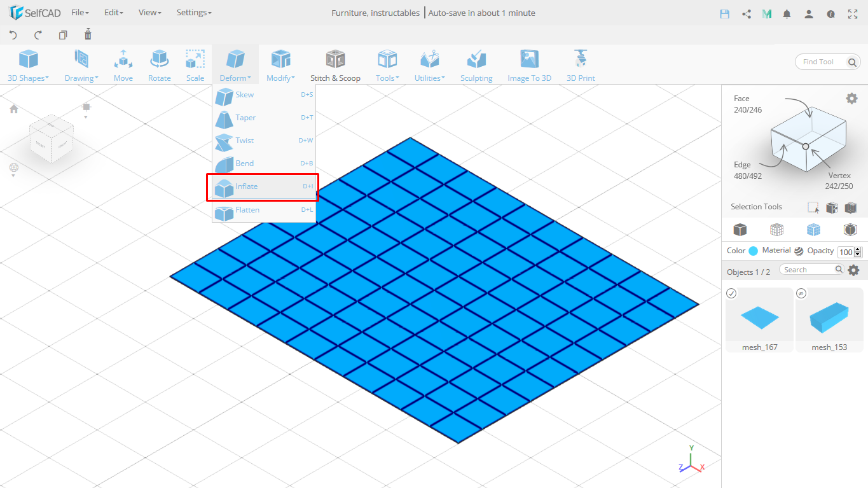Image resolution: width=868 pixels, height=488 pixels.
Task: Open the Settings menu
Action: coord(194,13)
